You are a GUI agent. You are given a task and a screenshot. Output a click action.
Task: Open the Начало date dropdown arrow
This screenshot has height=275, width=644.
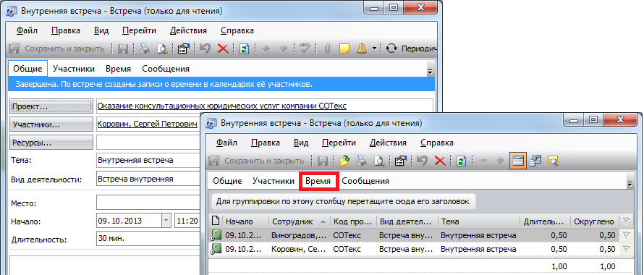click(166, 221)
